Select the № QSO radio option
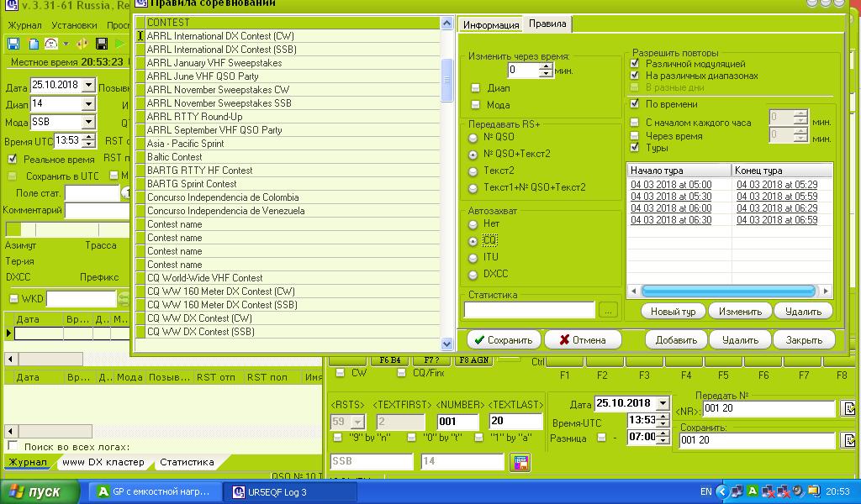Viewport: 861px width, 504px height. (474, 137)
